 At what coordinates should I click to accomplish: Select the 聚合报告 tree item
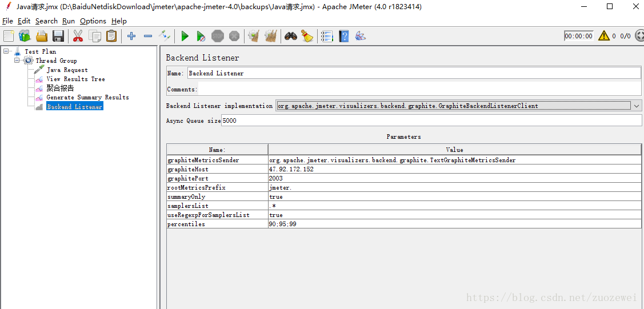pos(60,88)
